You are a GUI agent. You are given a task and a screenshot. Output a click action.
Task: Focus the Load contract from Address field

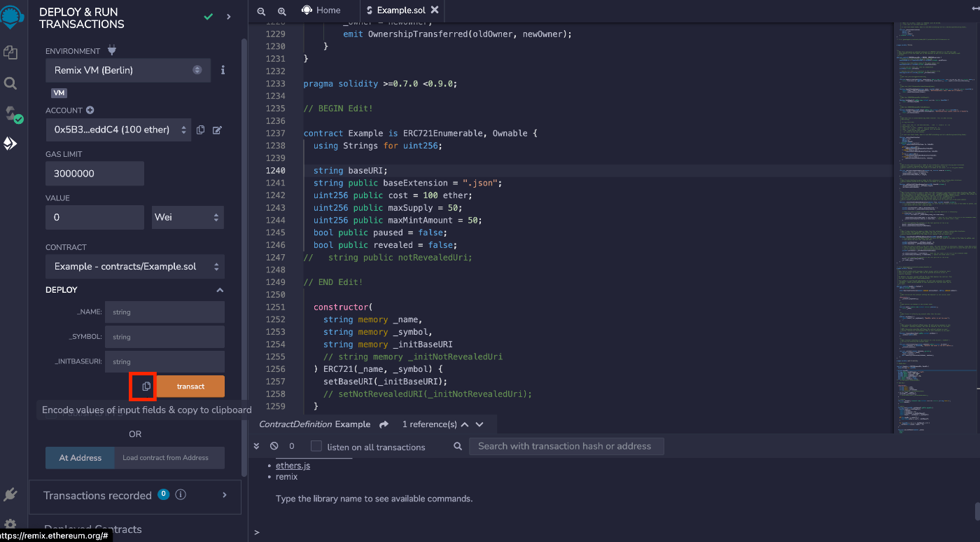tap(170, 458)
